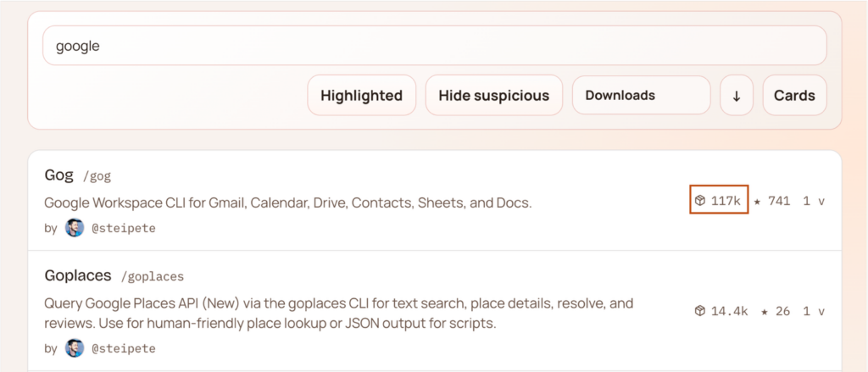Click the steipete avatar under Gog

(75, 228)
